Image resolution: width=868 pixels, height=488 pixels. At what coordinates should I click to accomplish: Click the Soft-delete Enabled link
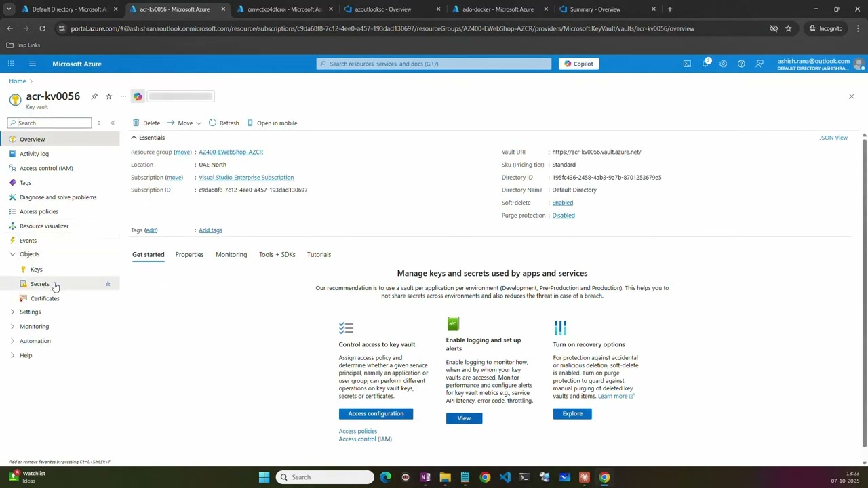(x=562, y=203)
